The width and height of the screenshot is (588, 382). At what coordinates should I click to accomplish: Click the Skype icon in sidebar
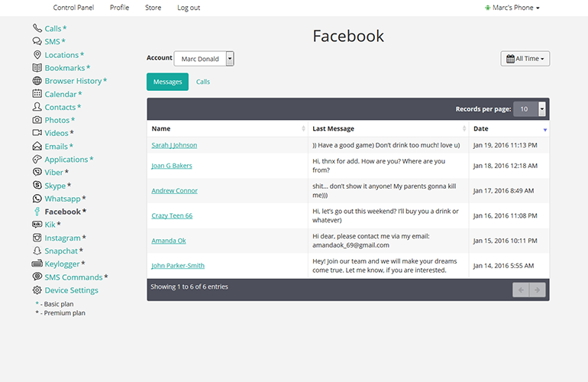coord(37,186)
